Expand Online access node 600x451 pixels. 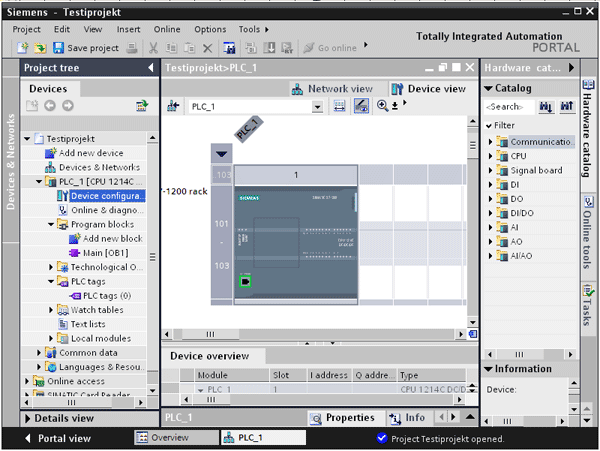[27, 381]
